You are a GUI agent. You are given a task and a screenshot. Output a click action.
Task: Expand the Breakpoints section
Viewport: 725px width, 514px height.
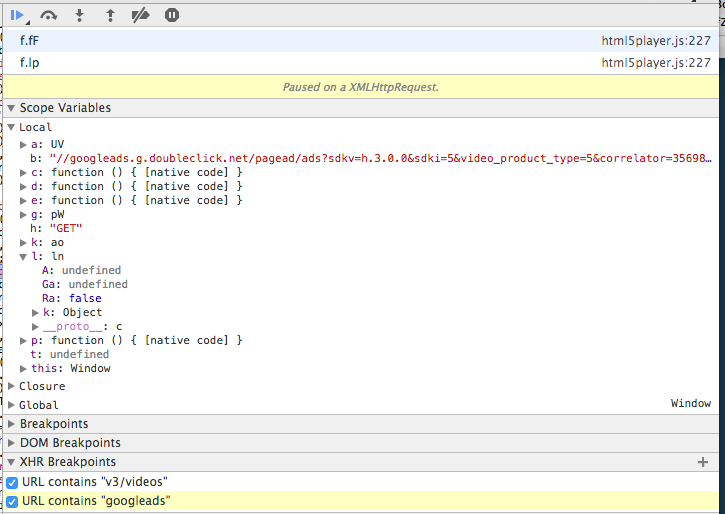11,424
